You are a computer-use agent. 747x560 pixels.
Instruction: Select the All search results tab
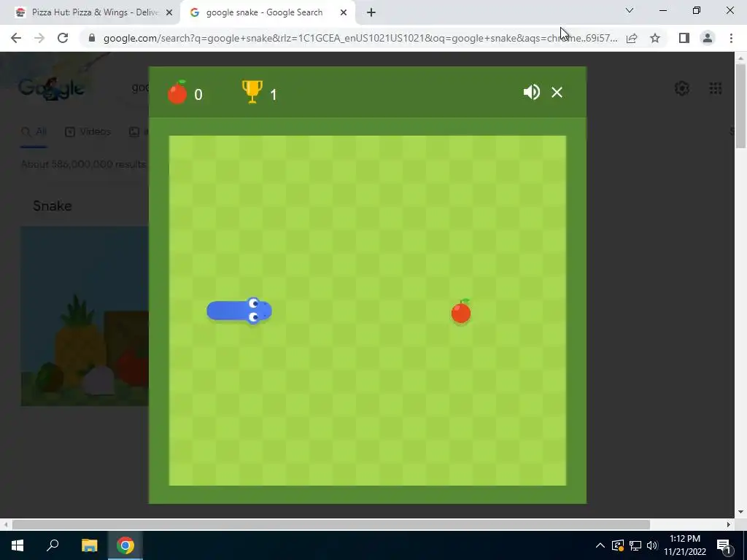pyautogui.click(x=34, y=132)
